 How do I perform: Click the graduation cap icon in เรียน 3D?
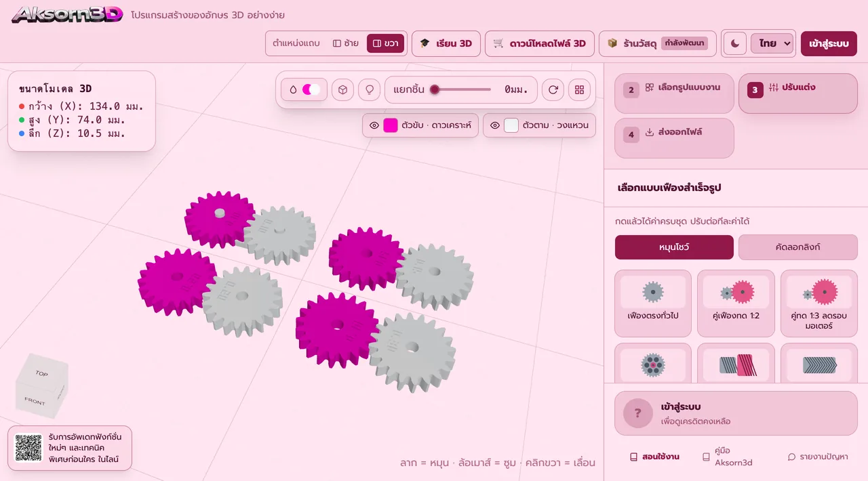coord(425,43)
